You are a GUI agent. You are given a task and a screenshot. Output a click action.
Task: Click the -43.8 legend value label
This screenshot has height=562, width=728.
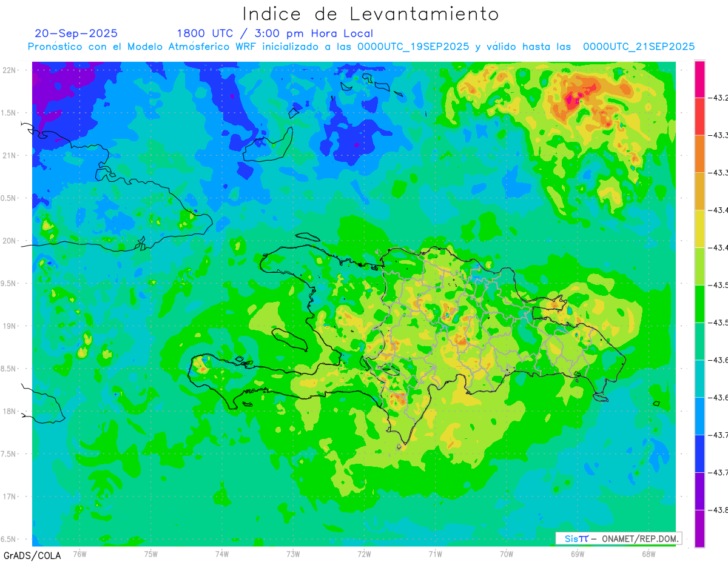pos(720,510)
